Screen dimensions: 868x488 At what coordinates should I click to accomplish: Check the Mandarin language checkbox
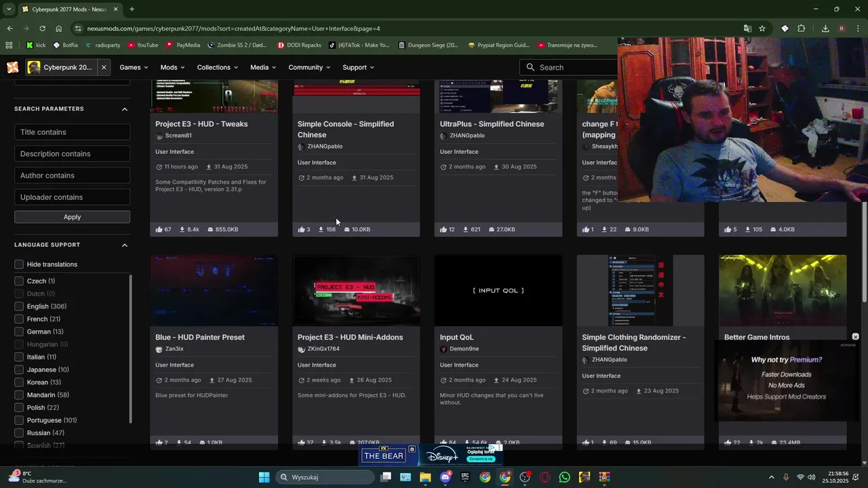(x=19, y=395)
